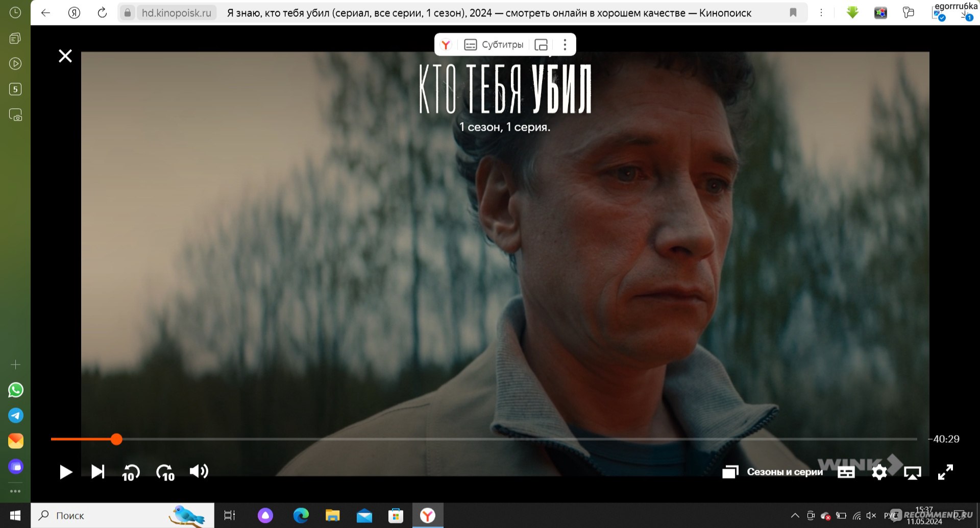Pop video out into picture-in-picture
The height and width of the screenshot is (528, 980).
[541, 45]
